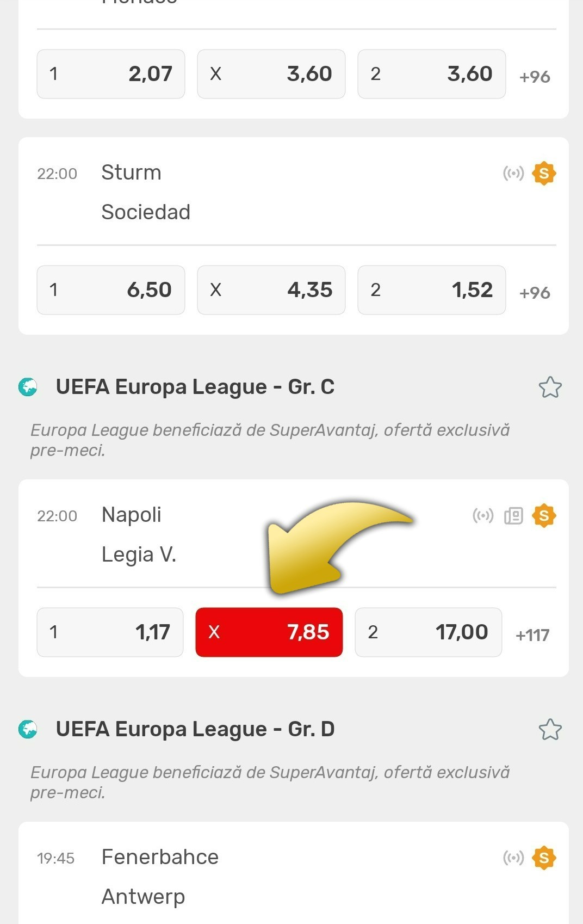The image size is (583, 924).
Task: Tap the SuperAvantaj badge on Fenerbahce match
Action: tap(544, 858)
